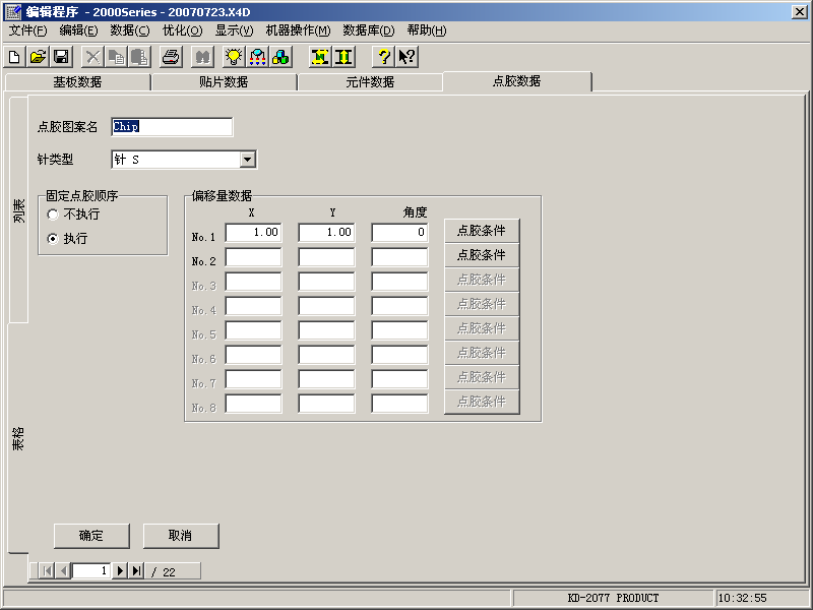This screenshot has height=610, width=813.
Task: Open the 机器操作(M) menu
Action: [x=298, y=31]
